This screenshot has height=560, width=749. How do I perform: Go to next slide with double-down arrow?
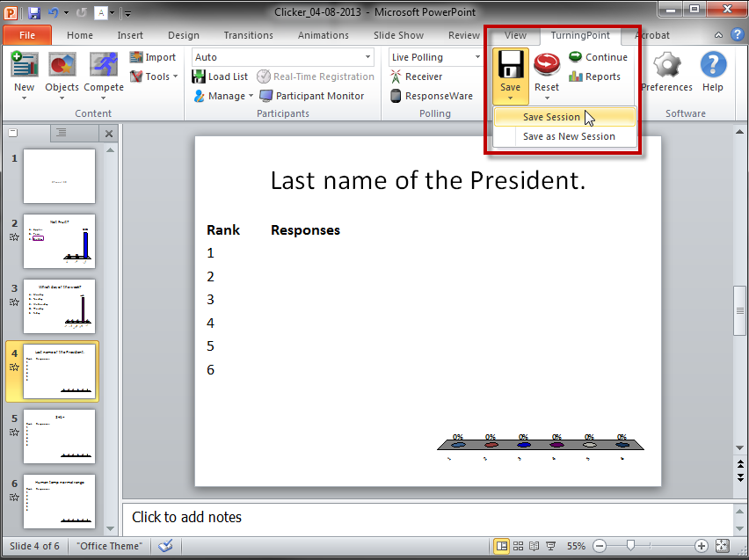[740, 476]
